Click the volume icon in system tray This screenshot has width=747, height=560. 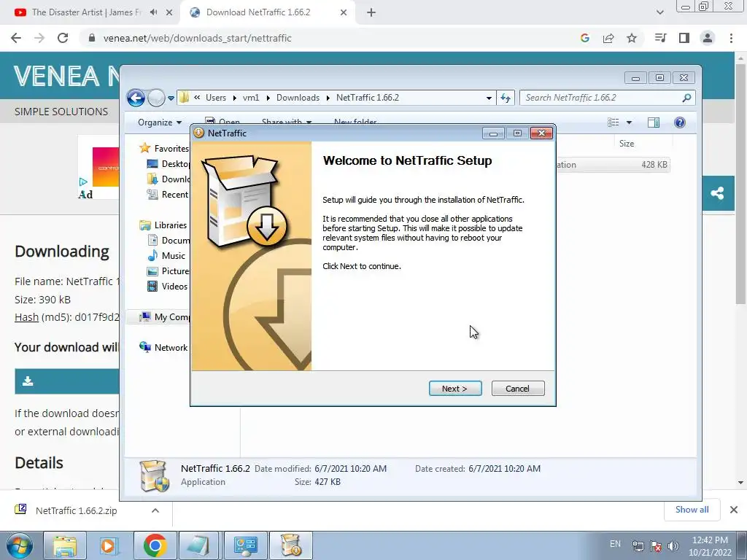pyautogui.click(x=673, y=546)
